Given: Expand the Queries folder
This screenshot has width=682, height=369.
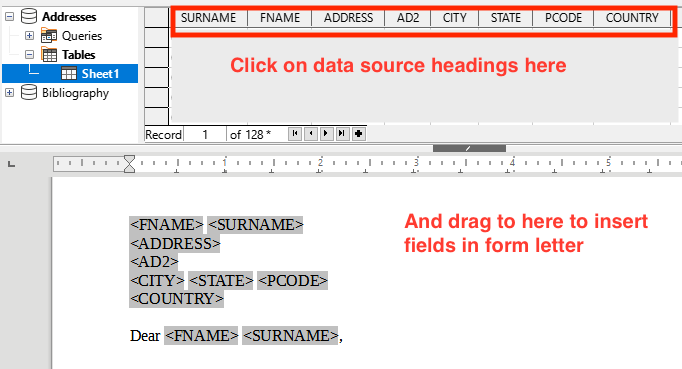Looking at the screenshot, I should pyautogui.click(x=30, y=35).
